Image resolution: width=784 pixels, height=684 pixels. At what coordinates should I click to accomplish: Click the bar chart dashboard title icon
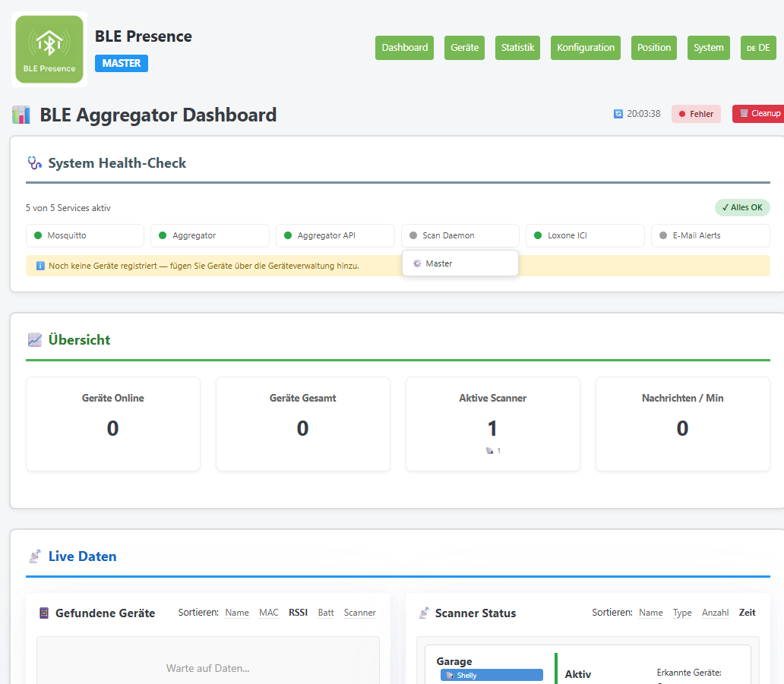[x=21, y=115]
